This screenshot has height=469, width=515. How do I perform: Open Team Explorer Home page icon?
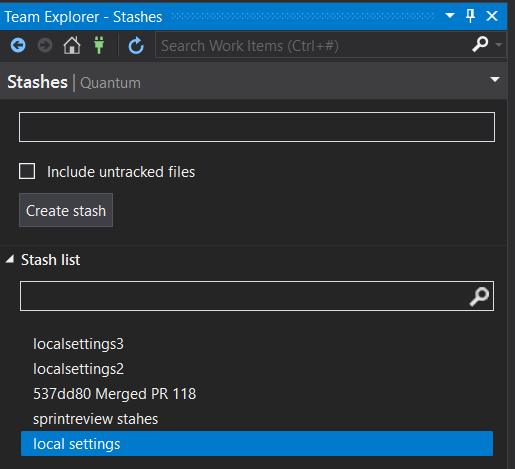click(x=72, y=45)
